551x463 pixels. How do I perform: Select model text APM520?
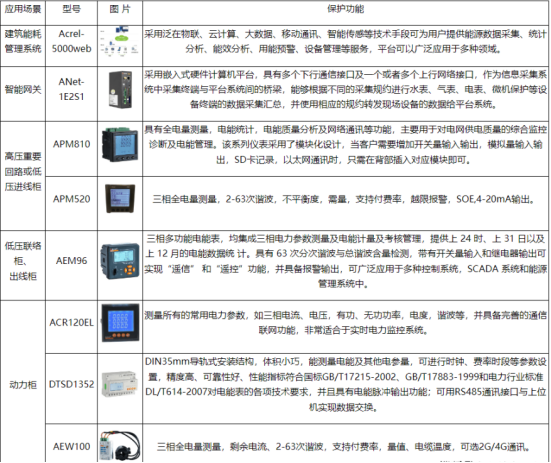pos(71,199)
